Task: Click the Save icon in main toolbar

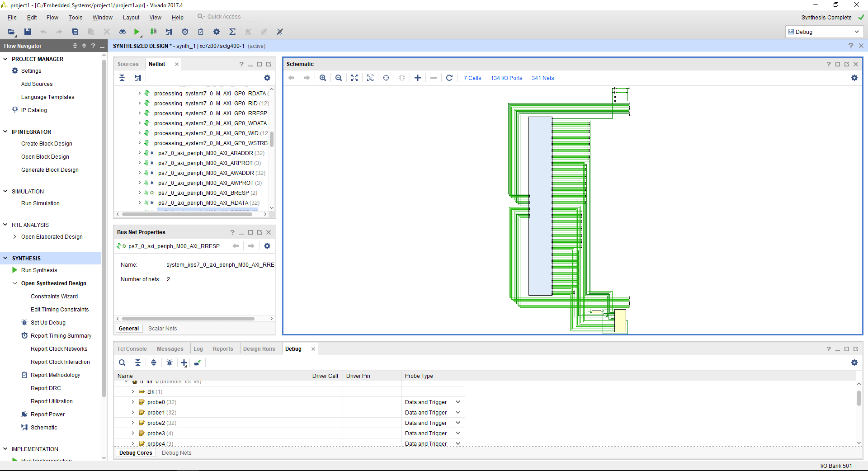Action: [x=28, y=32]
